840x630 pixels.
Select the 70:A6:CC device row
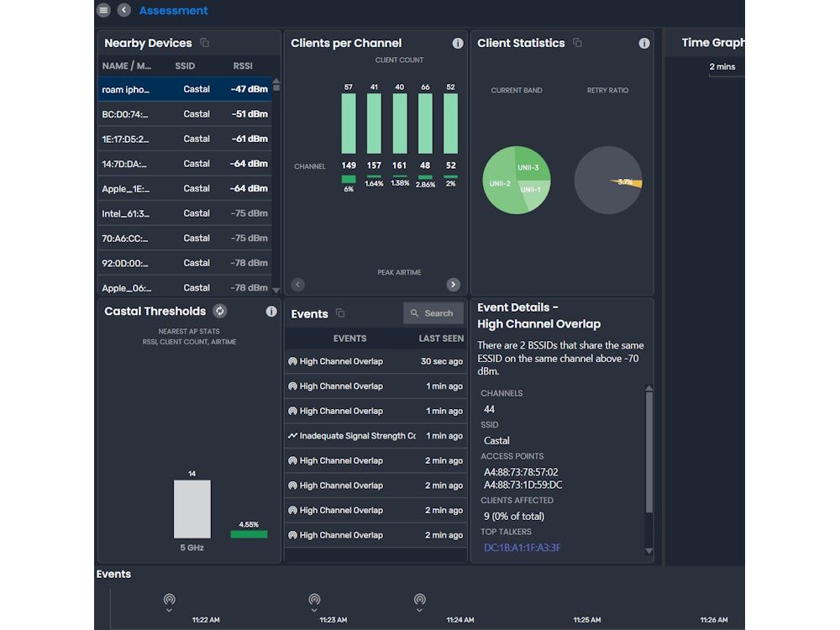coord(185,239)
